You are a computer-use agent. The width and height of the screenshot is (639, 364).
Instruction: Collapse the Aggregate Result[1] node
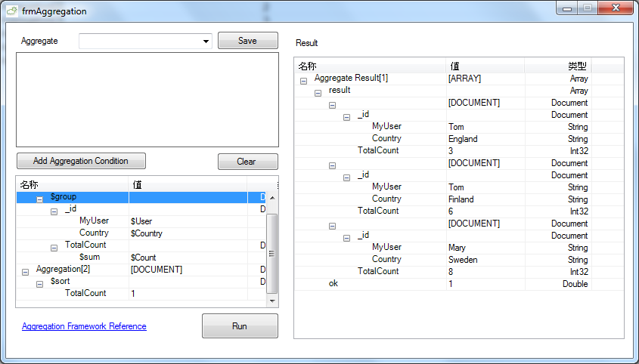point(303,81)
